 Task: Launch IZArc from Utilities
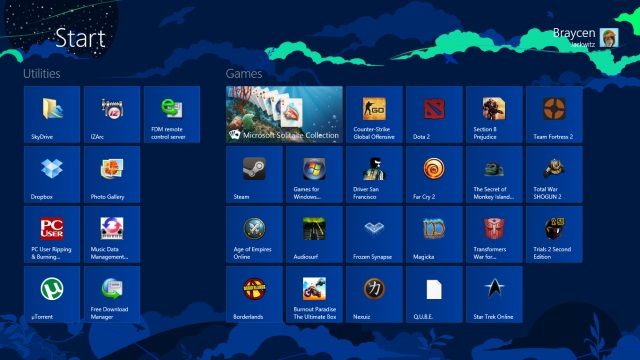(x=112, y=114)
